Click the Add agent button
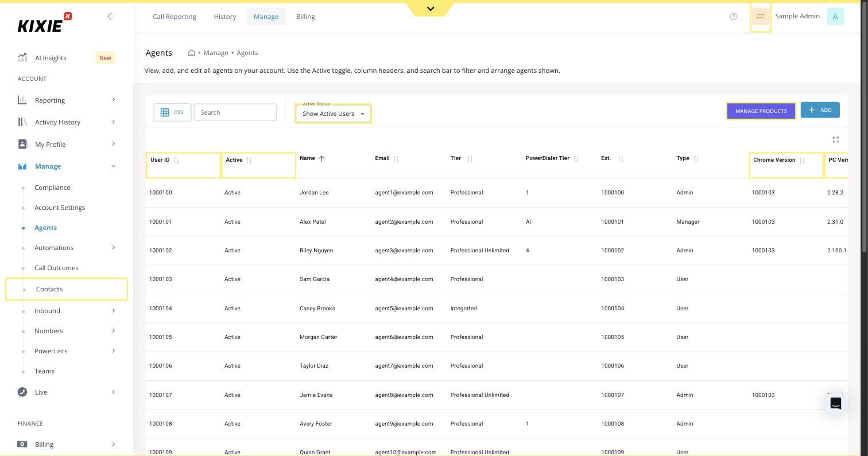The image size is (868, 456). 820,110
